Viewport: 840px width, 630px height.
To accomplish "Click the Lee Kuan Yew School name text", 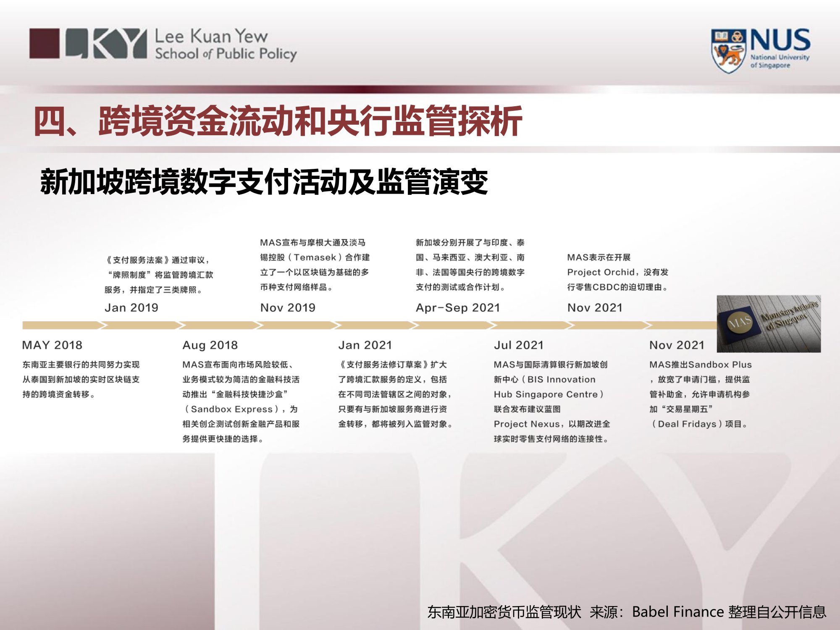I will (226, 45).
